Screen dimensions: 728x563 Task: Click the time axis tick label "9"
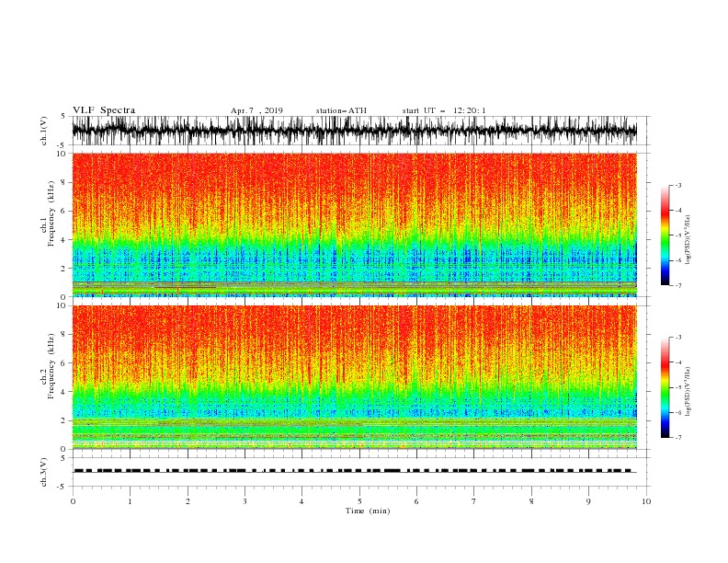(588, 501)
